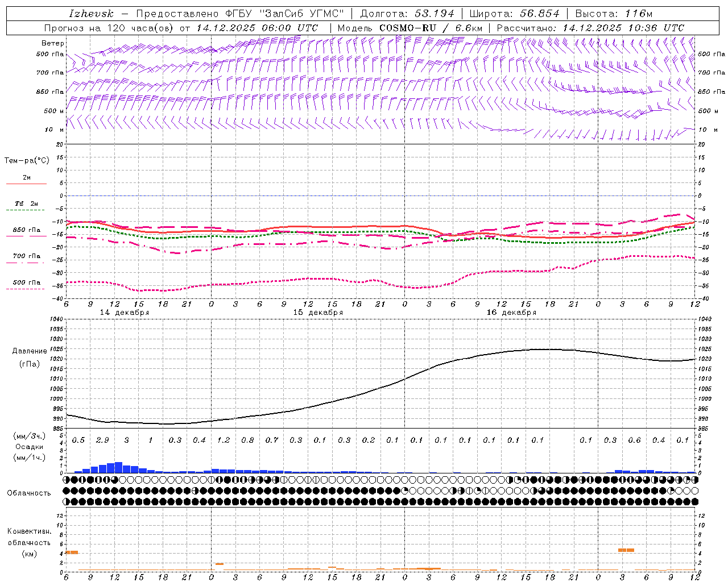Click the 'Td 2м' dew point legend entry

[x=27, y=203]
